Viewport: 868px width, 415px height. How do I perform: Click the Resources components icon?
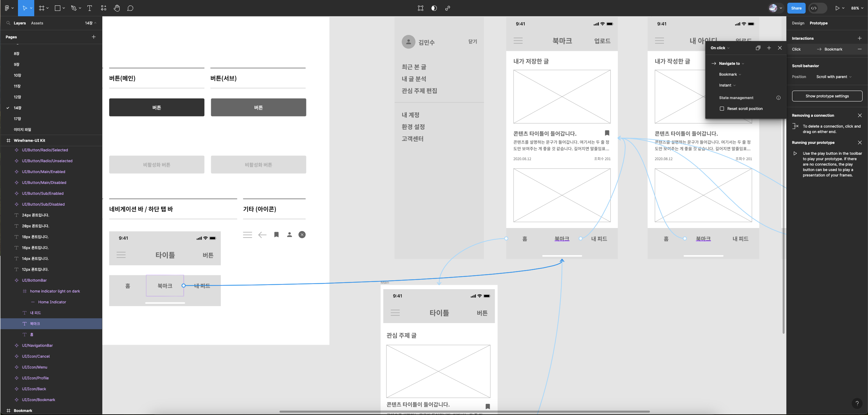click(104, 8)
